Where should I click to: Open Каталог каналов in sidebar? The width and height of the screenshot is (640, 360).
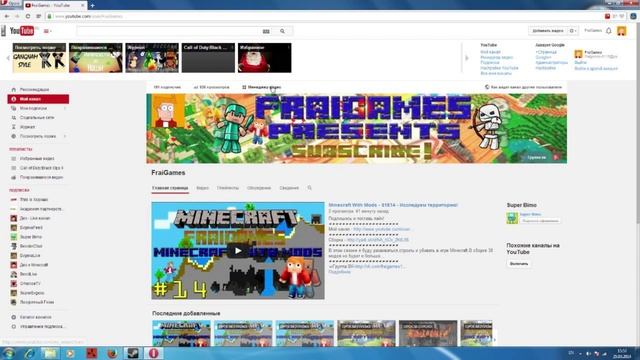tap(35, 317)
